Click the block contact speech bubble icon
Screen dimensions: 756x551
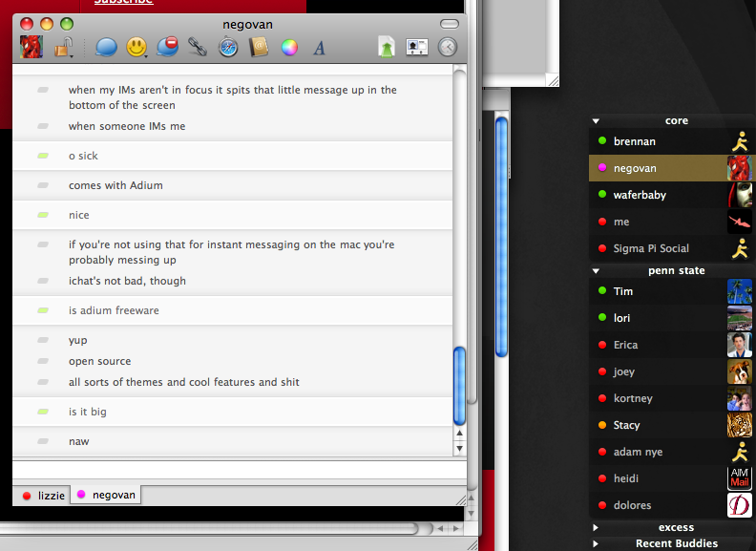(167, 47)
